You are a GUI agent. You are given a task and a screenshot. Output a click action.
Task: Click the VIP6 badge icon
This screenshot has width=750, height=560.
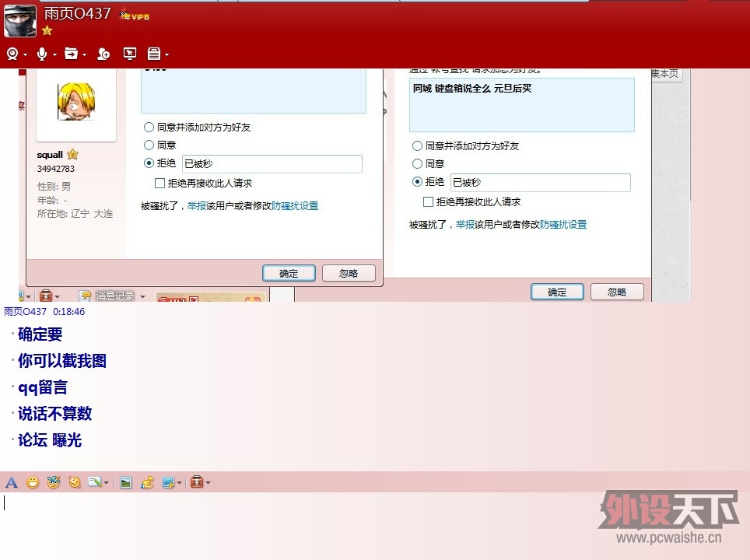135,15
